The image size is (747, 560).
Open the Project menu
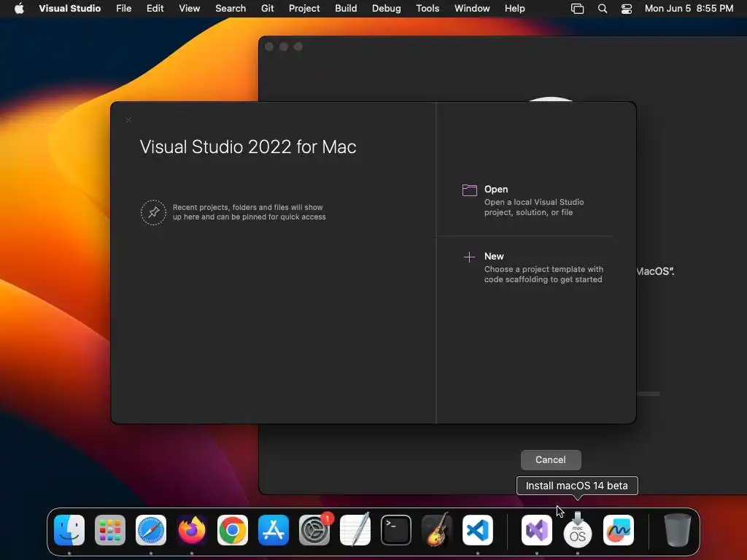click(x=304, y=9)
